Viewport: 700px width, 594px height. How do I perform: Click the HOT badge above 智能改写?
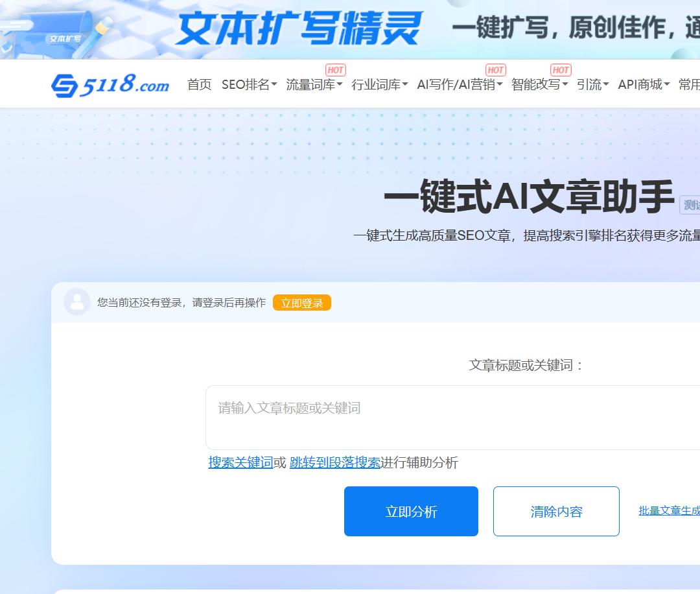560,70
